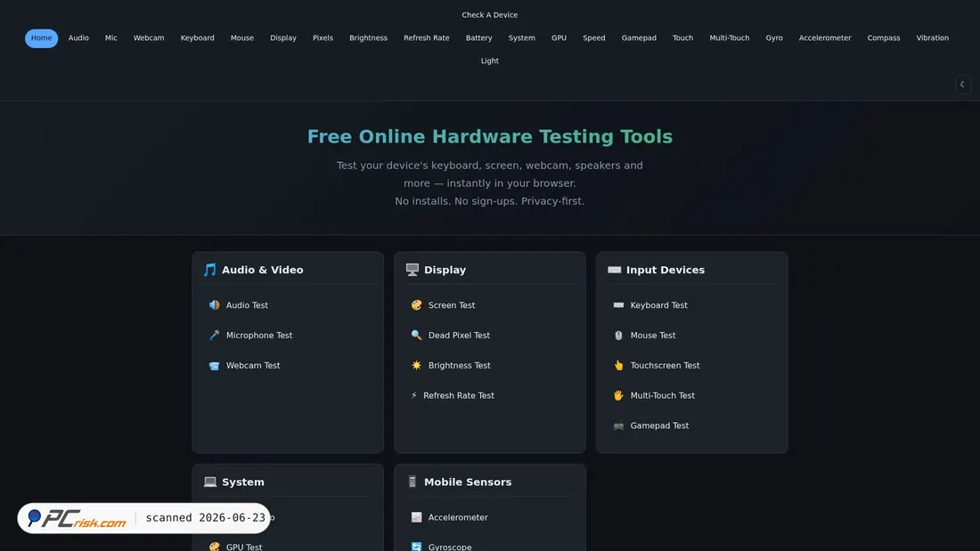This screenshot has height=551, width=980.
Task: Open the Keyboard nav item
Action: [x=198, y=38]
